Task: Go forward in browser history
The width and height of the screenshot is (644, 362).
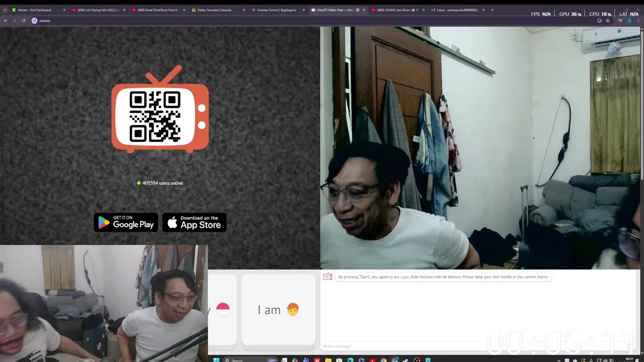Action: pos(14,21)
